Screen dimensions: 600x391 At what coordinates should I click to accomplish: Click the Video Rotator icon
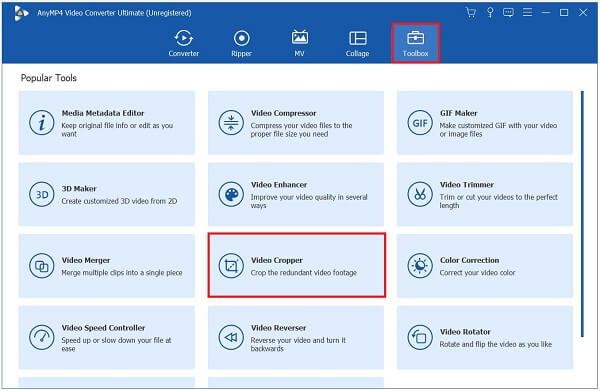tap(420, 337)
